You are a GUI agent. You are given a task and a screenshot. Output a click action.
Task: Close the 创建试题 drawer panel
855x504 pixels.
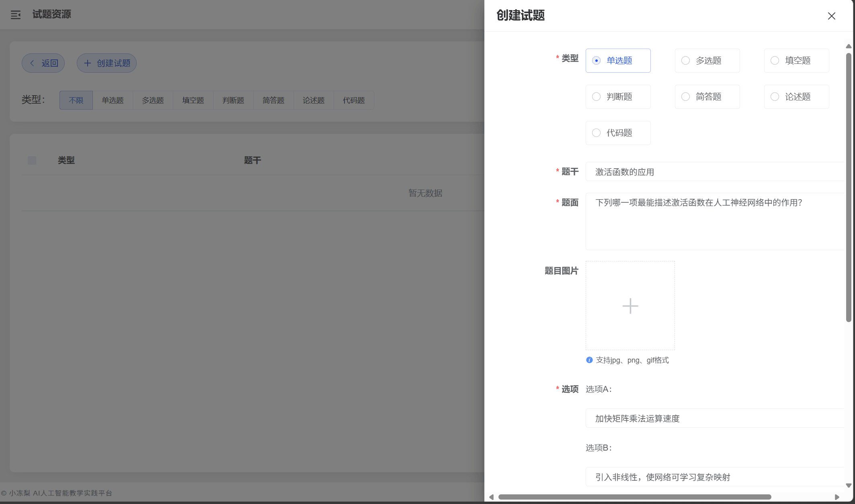(x=831, y=16)
